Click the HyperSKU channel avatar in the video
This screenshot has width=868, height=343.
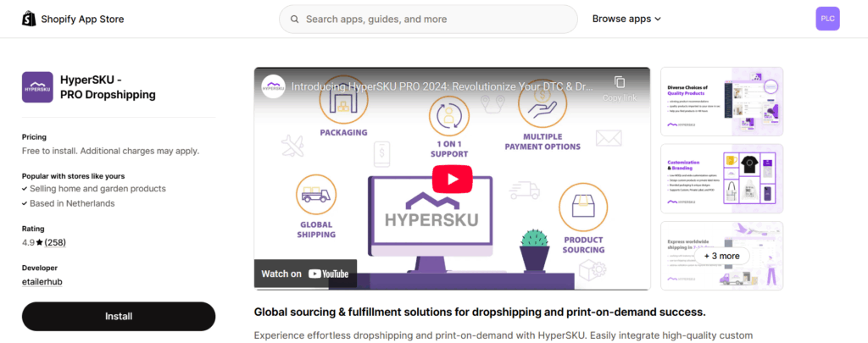coord(274,86)
